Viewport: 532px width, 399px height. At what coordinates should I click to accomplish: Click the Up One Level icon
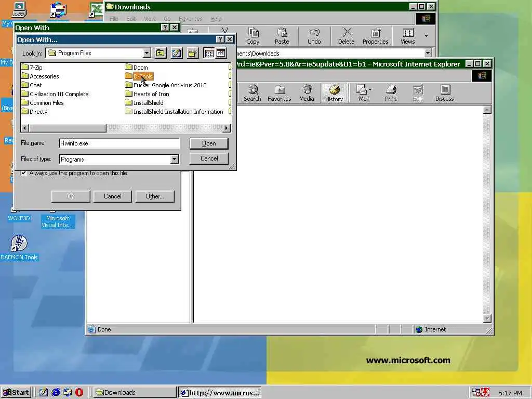pyautogui.click(x=161, y=53)
